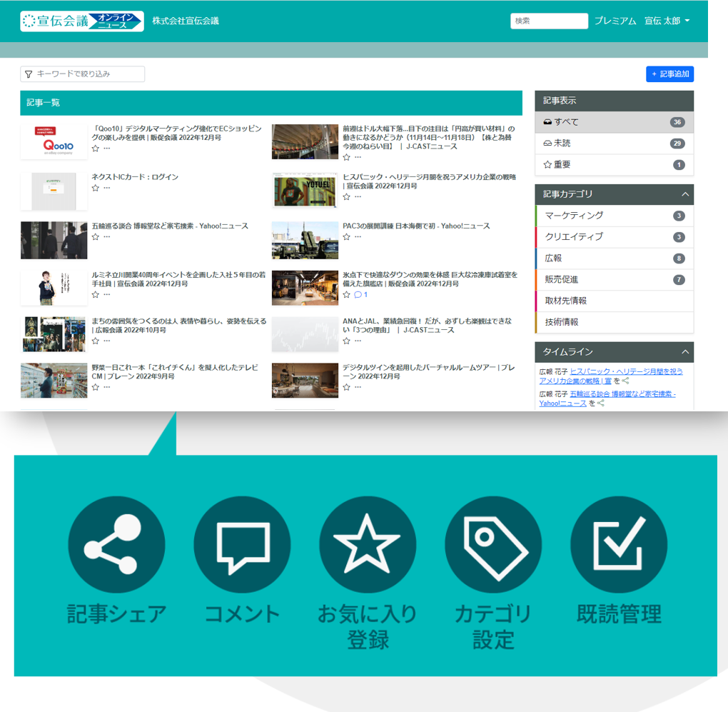This screenshot has height=712, width=728.
Task: Select the マーケティング category
Action: (x=614, y=216)
